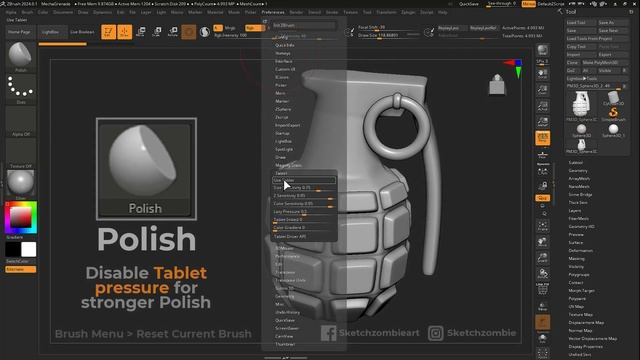The height and width of the screenshot is (360, 640).
Task: Adjust the Rgb Intensity slider
Action: click(239, 36)
